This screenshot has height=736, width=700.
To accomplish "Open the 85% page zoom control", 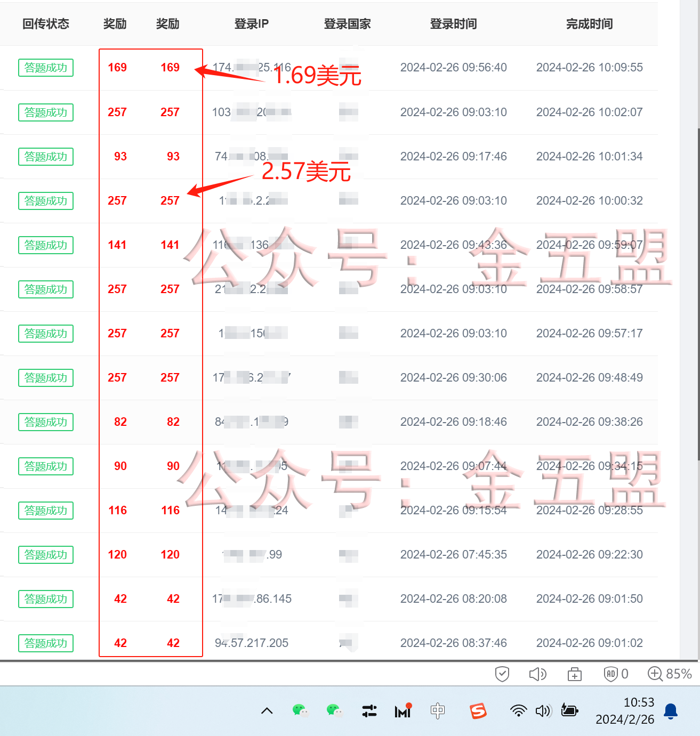I will pyautogui.click(x=670, y=674).
